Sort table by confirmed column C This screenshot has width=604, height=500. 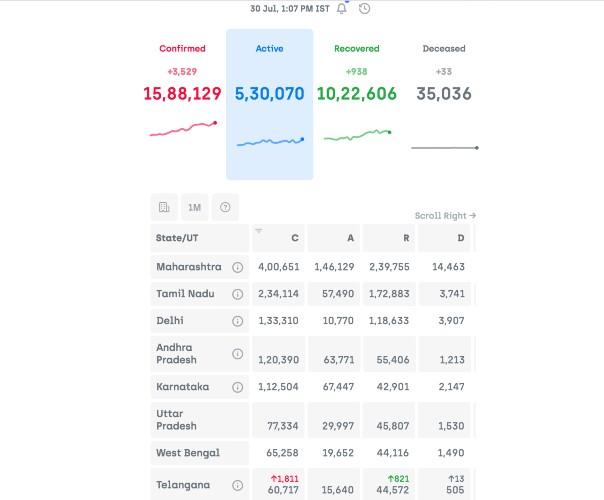pyautogui.click(x=278, y=238)
